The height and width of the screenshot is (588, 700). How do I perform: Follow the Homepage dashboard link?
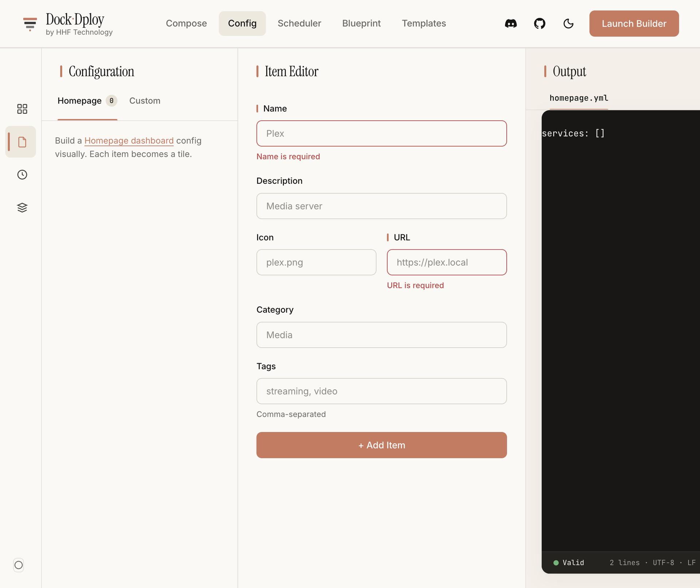(129, 141)
